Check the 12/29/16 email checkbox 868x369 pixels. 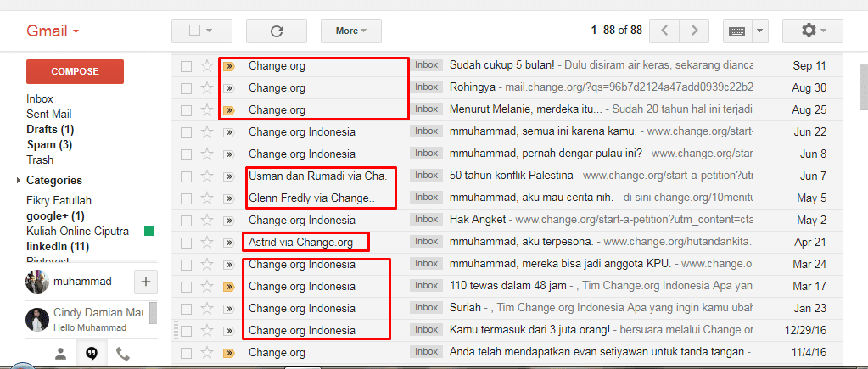point(186,330)
